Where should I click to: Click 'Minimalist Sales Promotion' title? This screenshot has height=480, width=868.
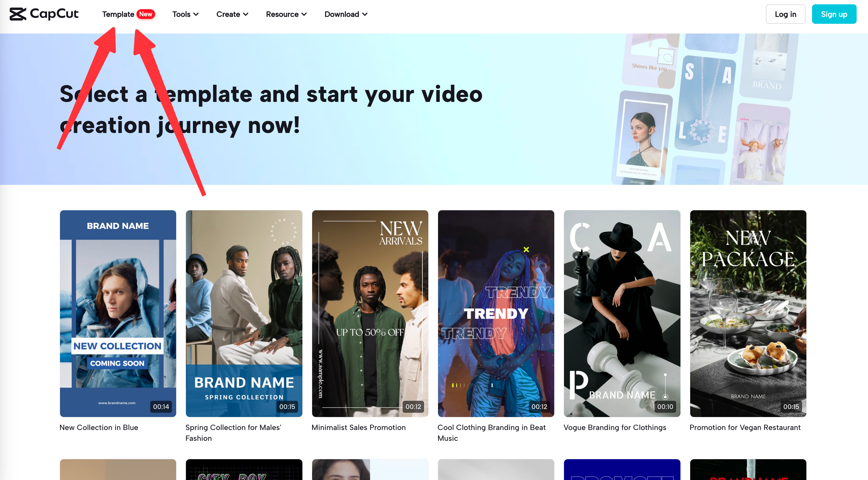[x=359, y=427]
